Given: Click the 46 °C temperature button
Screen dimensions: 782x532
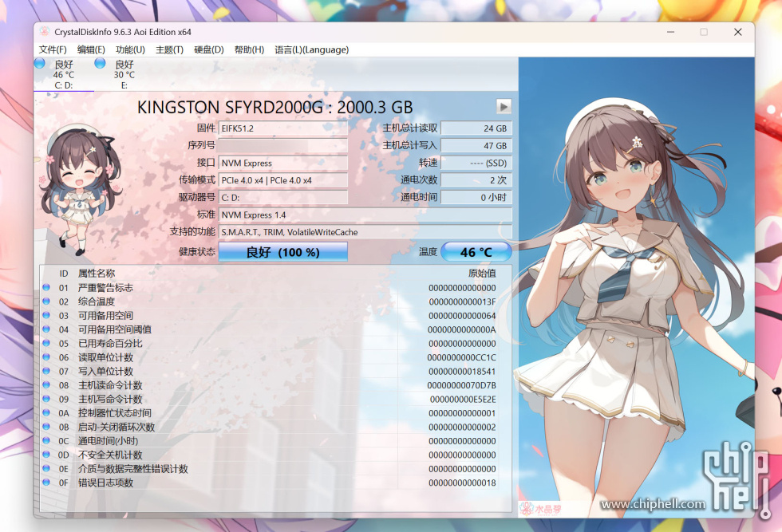Looking at the screenshot, I should click(476, 252).
